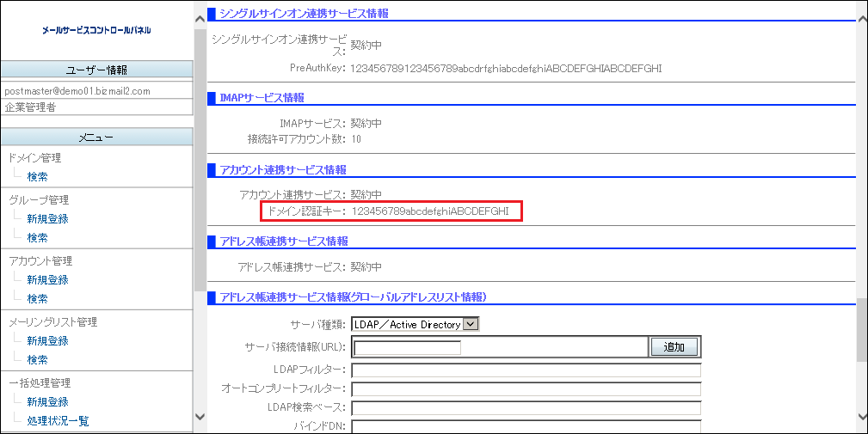Open 新規登録 under グループ管理
This screenshot has height=434, width=868.
coord(47,219)
